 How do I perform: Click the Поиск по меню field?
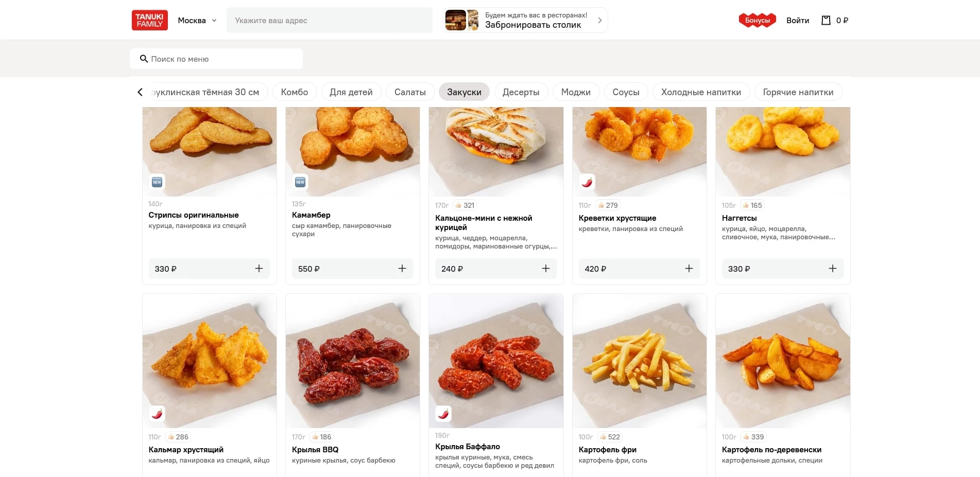coord(221,59)
